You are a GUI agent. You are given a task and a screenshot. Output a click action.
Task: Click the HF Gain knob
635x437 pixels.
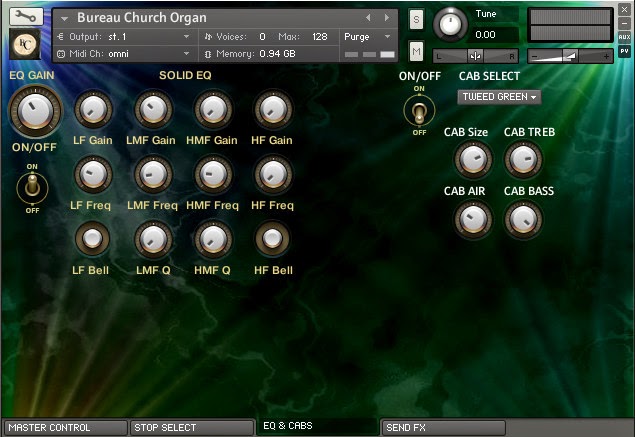273,109
